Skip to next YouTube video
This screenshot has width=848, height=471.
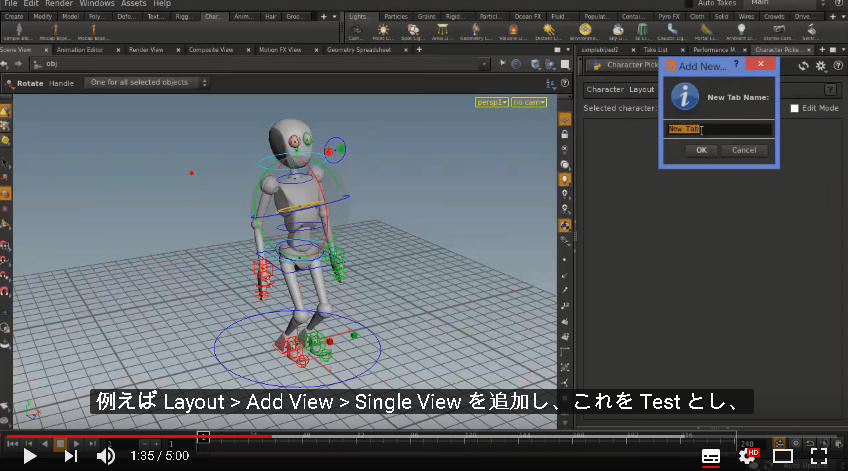[70, 456]
